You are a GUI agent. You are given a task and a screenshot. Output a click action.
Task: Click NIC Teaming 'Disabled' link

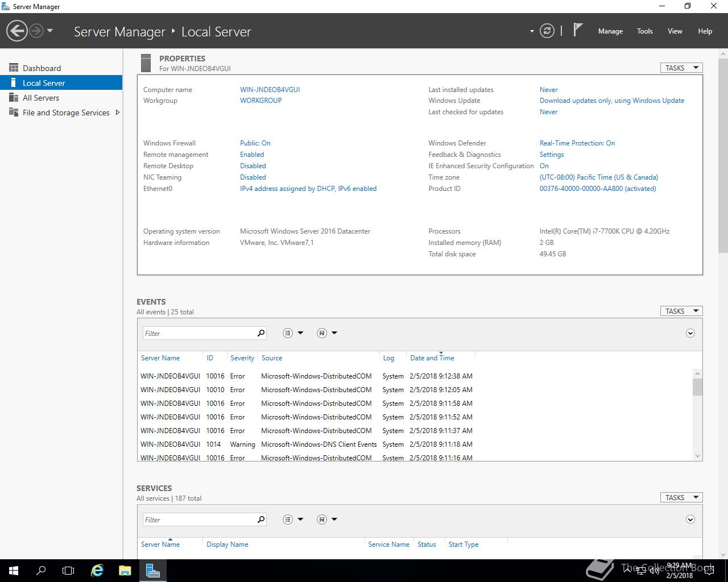point(253,177)
